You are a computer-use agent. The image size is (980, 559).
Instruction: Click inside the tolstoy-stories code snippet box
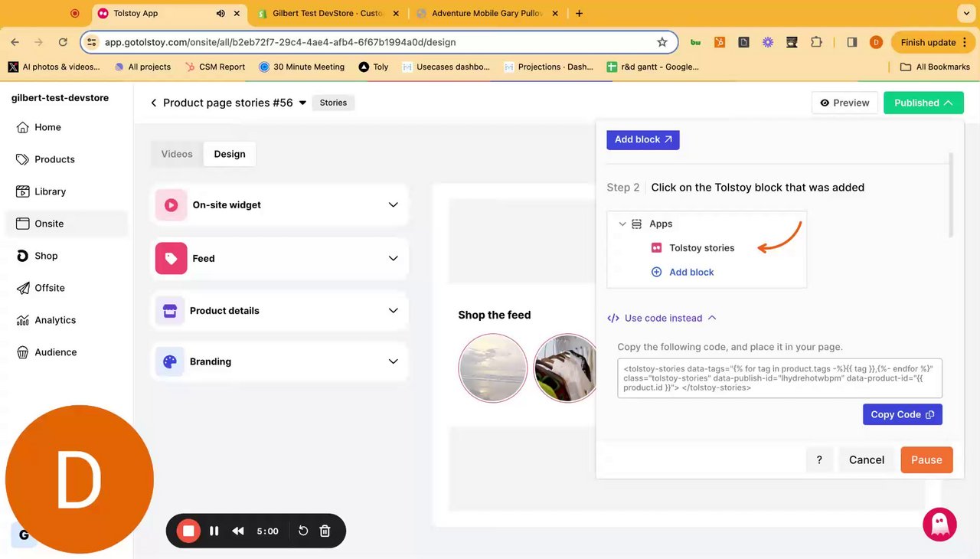(779, 378)
